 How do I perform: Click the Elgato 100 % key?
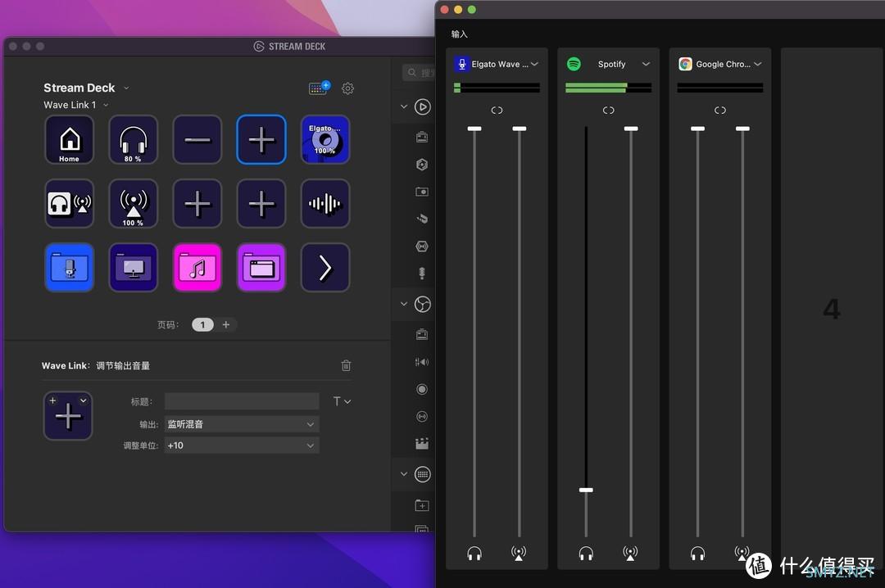pyautogui.click(x=325, y=139)
